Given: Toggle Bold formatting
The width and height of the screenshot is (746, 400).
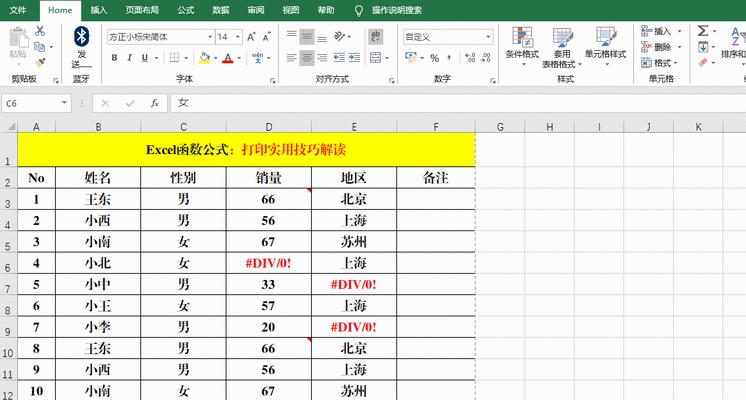Looking at the screenshot, I should coord(114,58).
